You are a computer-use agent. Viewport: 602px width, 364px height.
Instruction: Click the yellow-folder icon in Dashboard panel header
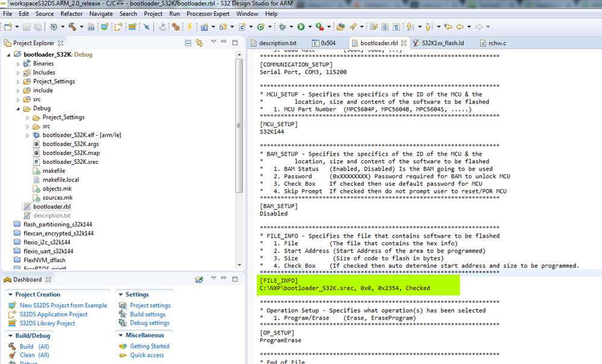pos(199,280)
